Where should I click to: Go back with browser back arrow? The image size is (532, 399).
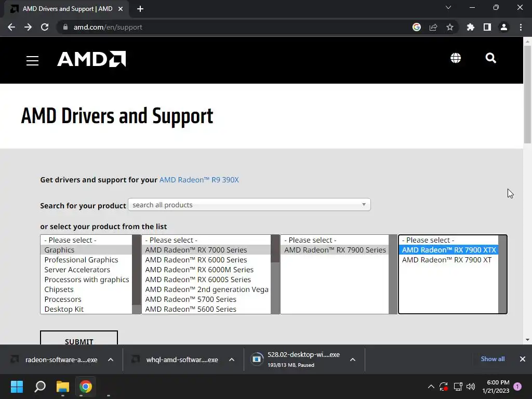[x=11, y=27]
